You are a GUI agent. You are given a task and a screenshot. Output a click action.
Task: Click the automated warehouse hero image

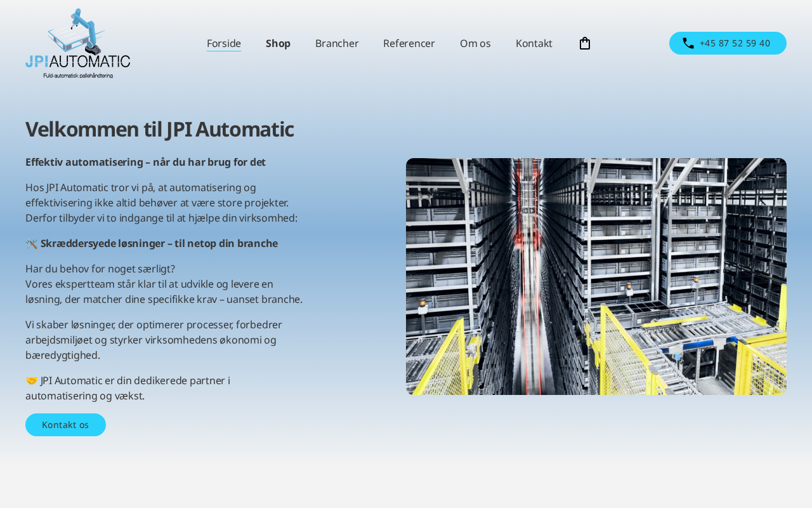(596, 276)
